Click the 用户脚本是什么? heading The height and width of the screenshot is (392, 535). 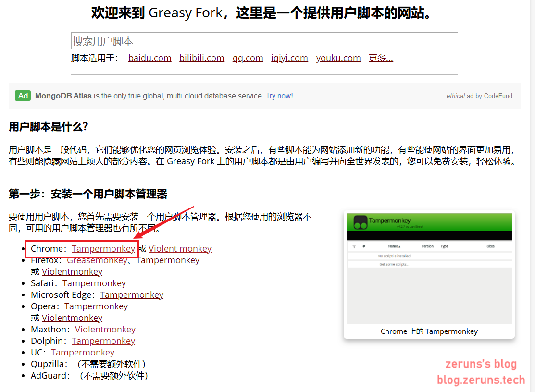49,127
